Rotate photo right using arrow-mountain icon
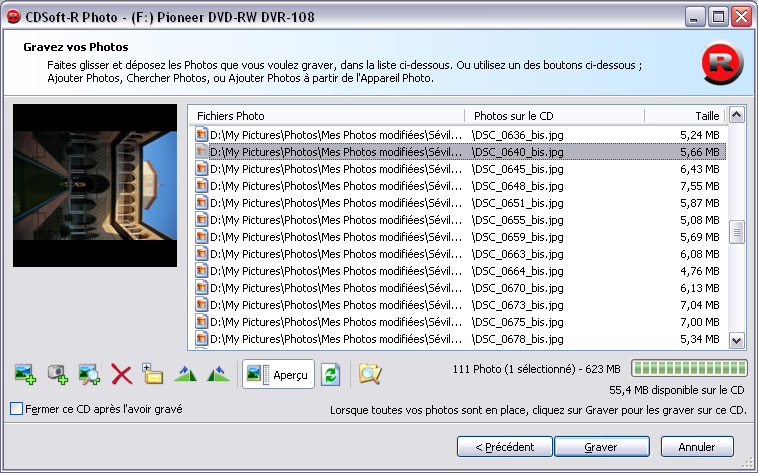This screenshot has width=758, height=473. 186,373
